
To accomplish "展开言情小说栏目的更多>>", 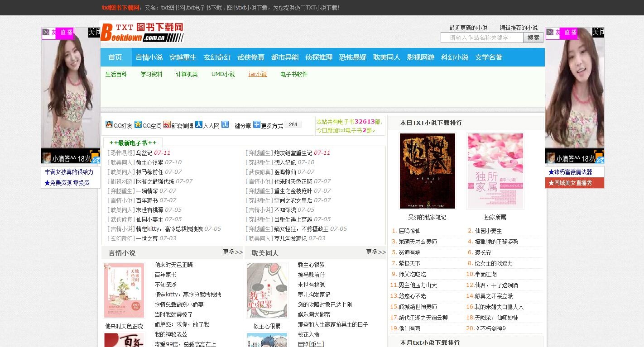I will [232, 252].
